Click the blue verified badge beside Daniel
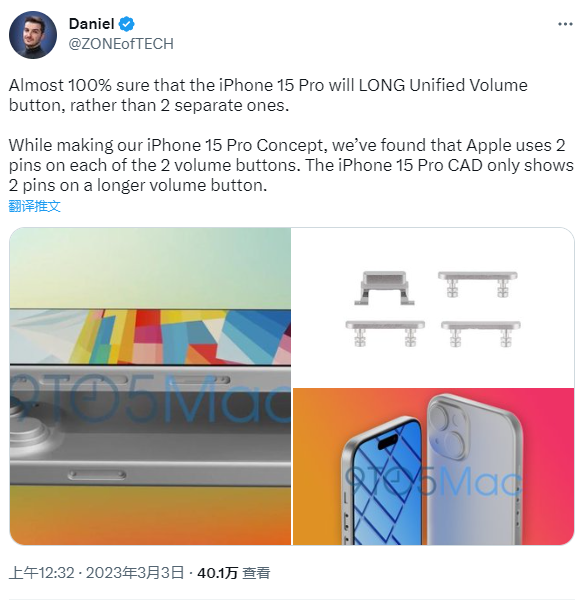The image size is (588, 607). pos(126,24)
